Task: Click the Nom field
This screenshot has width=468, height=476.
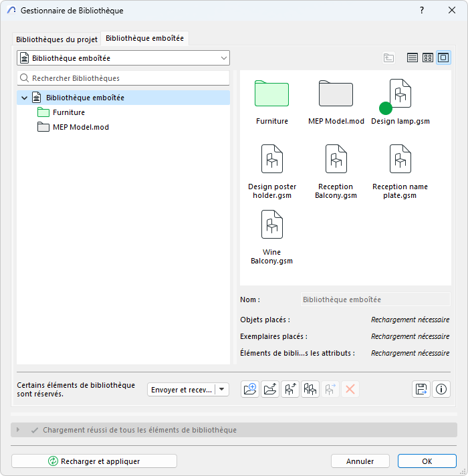Action: tap(376, 300)
